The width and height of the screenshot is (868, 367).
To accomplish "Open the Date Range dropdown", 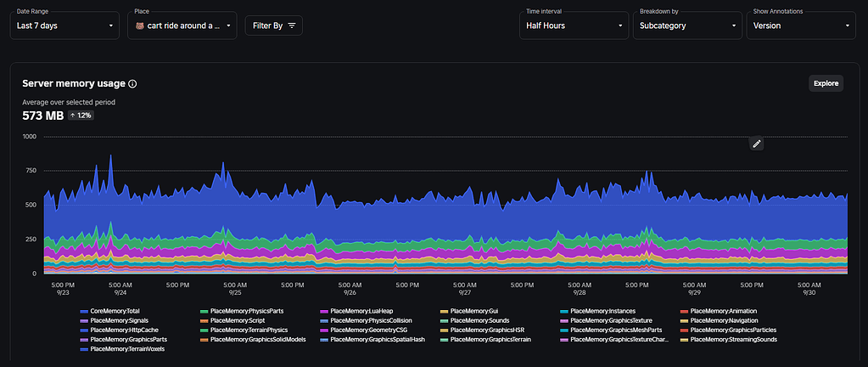I will point(64,25).
